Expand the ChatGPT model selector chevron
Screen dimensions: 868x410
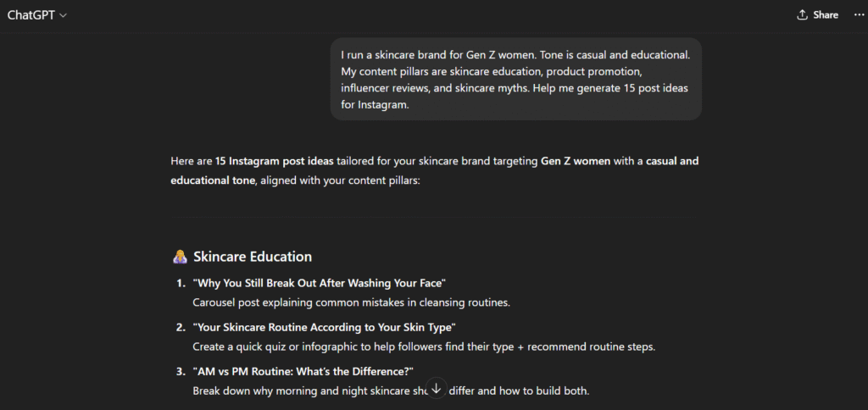click(x=64, y=15)
